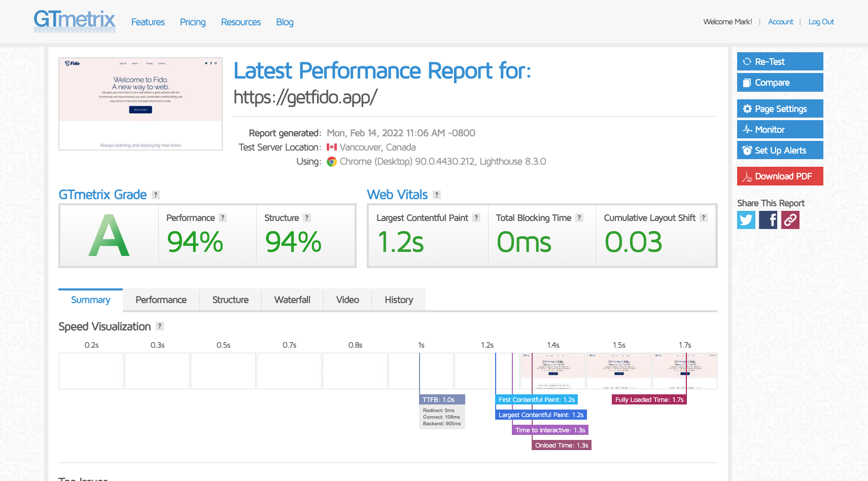Viewport: 868px width, 481px height.
Task: Go to the Pricing page
Action: tap(193, 22)
